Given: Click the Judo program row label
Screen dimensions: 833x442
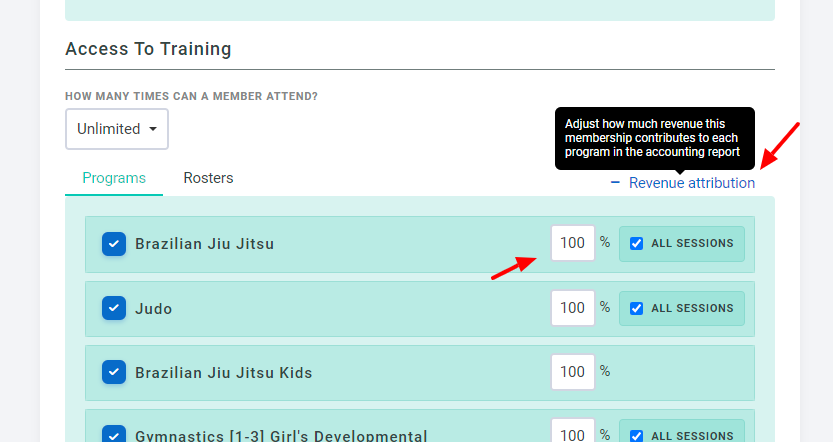Looking at the screenshot, I should tap(154, 309).
